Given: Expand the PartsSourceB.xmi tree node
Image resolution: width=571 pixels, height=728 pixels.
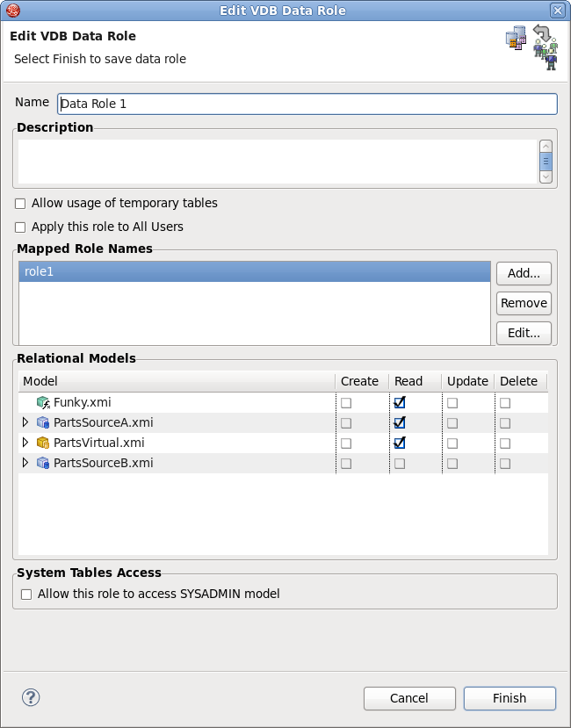Looking at the screenshot, I should tap(25, 463).
